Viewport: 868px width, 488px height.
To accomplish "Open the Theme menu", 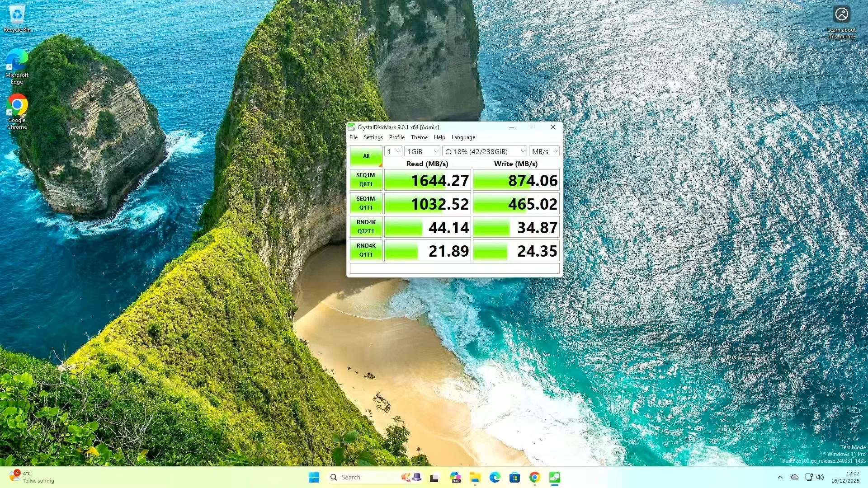I will pos(419,137).
